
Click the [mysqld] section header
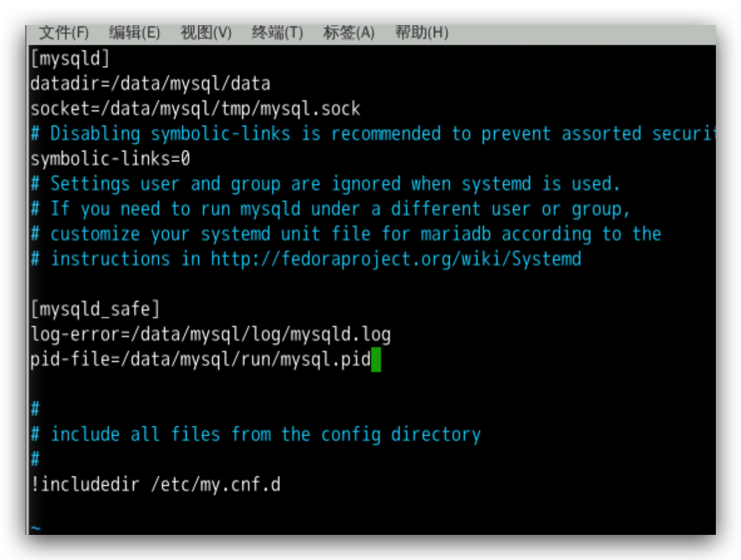(x=70, y=59)
